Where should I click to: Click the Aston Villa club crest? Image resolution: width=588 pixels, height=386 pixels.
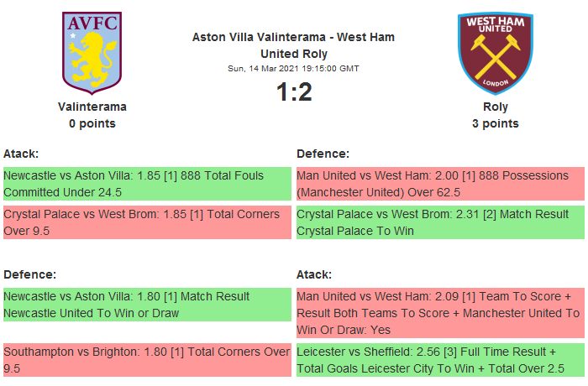92,52
